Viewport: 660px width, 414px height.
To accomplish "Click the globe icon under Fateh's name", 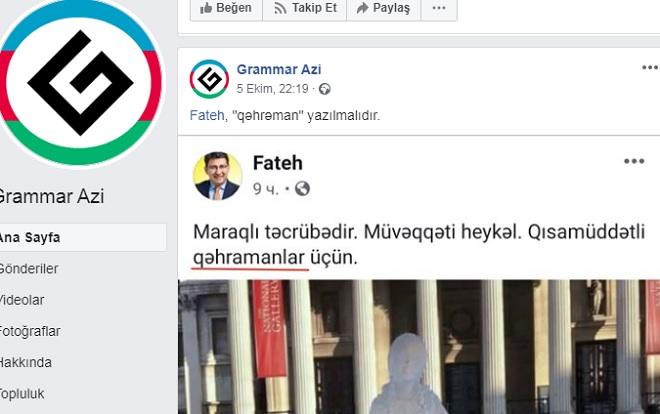I will tap(302, 188).
